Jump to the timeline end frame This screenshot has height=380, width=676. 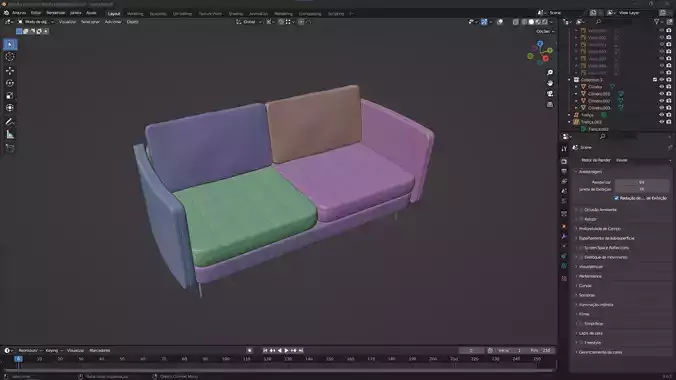301,351
